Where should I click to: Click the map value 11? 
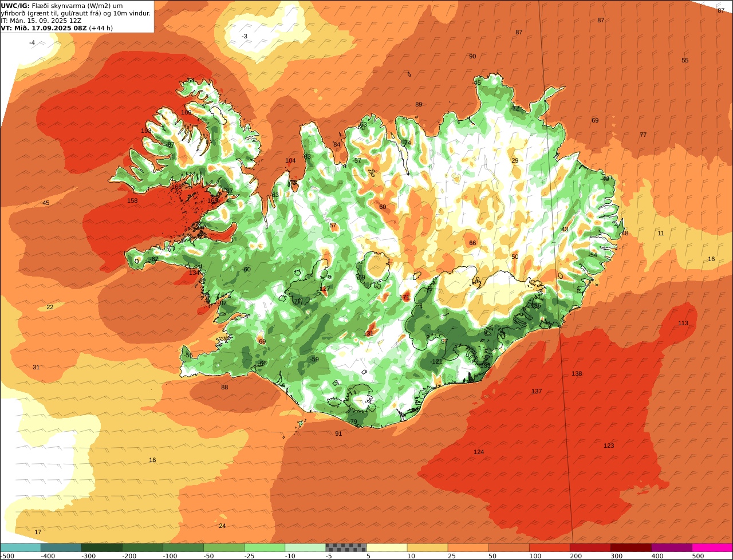(x=661, y=233)
